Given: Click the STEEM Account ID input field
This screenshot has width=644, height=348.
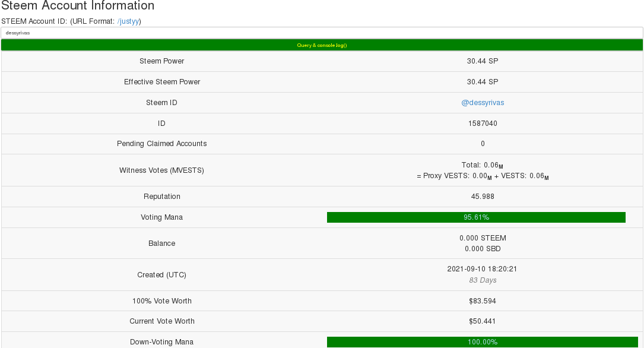Looking at the screenshot, I should tap(322, 33).
